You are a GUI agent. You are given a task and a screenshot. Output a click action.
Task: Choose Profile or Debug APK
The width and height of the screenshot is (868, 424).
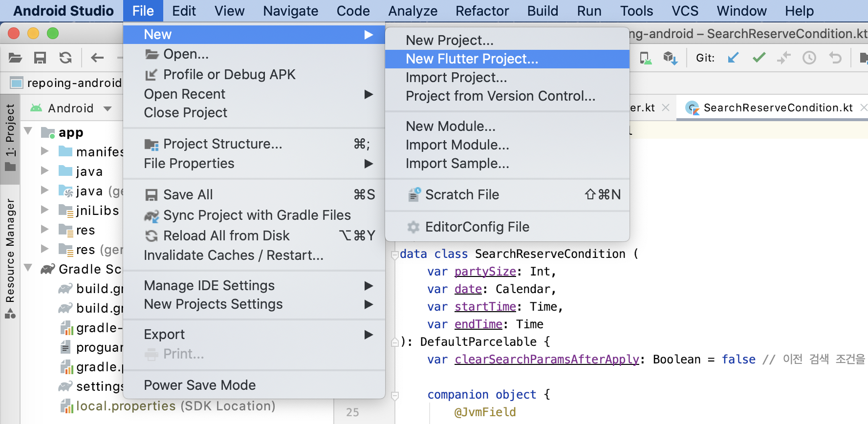[254, 75]
